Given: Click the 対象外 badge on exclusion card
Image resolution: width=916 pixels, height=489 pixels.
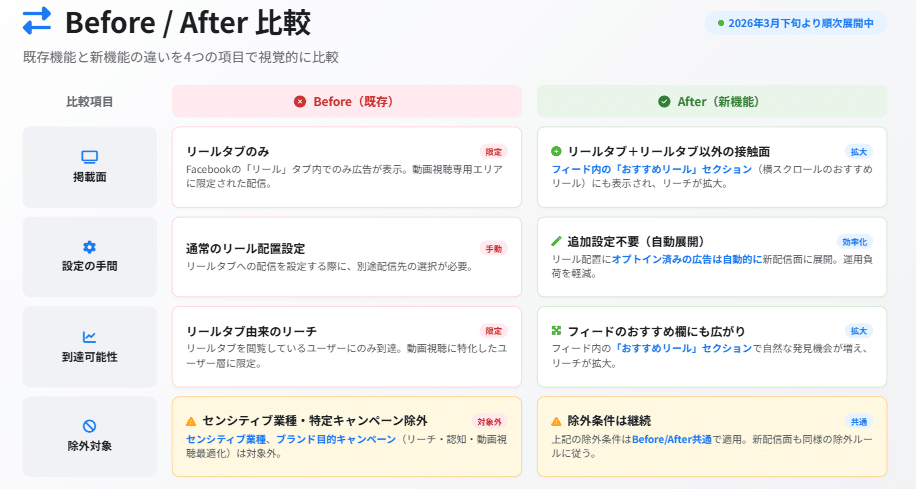Looking at the screenshot, I should pos(490,422).
